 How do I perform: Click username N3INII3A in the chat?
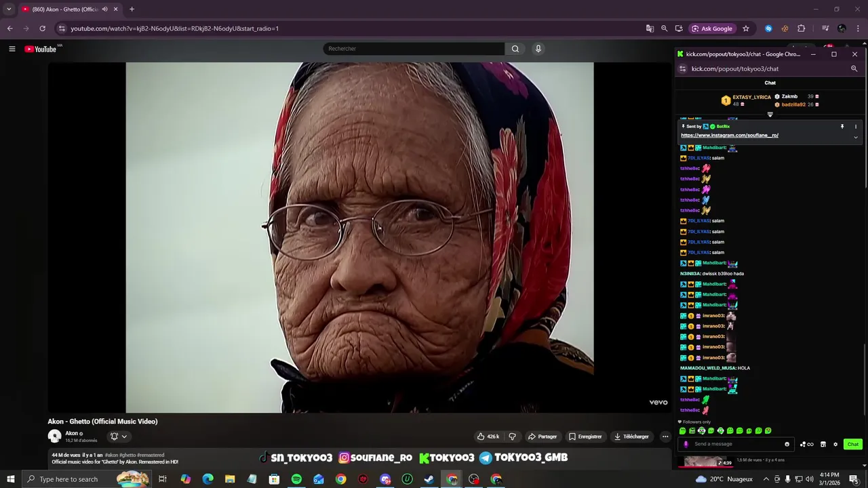tap(690, 274)
